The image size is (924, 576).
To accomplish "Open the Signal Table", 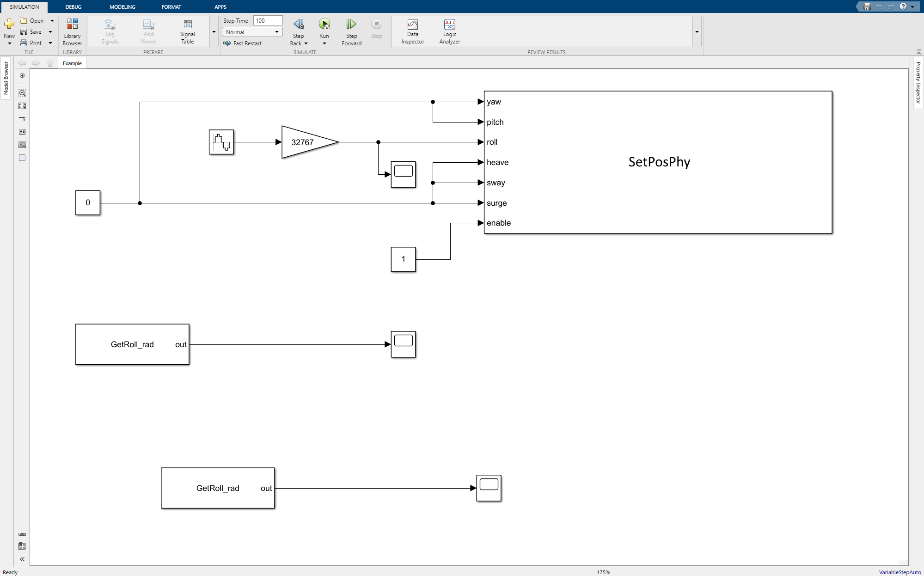I will (x=187, y=32).
